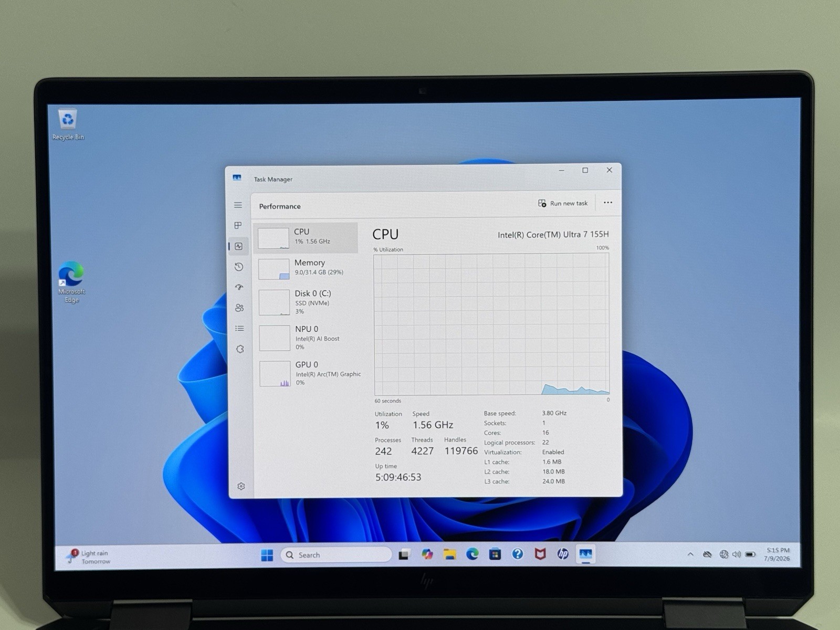Click the Task Manager taskbar icon
The width and height of the screenshot is (840, 630).
[585, 554]
